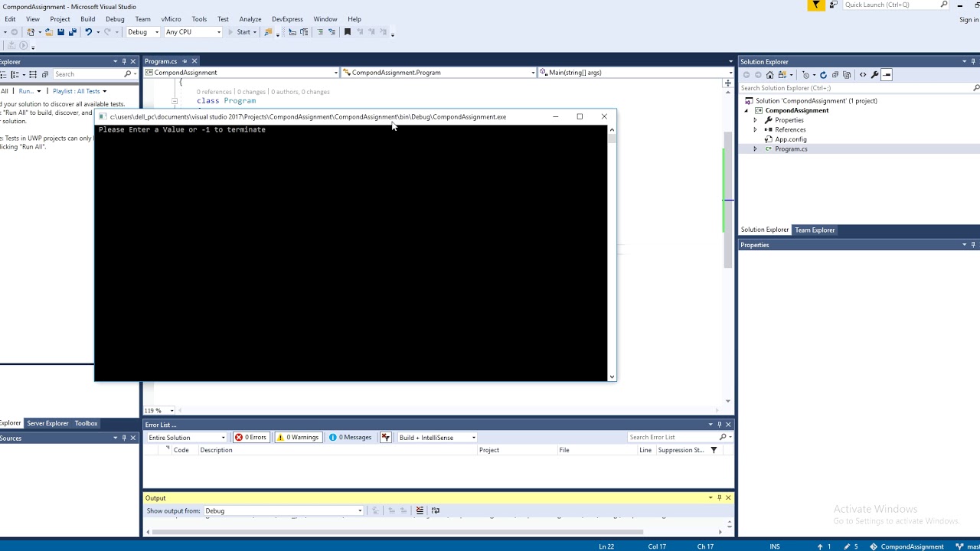The image size is (980, 551).
Task: Click the Output panel horizontal scrollbar
Action: point(398,532)
